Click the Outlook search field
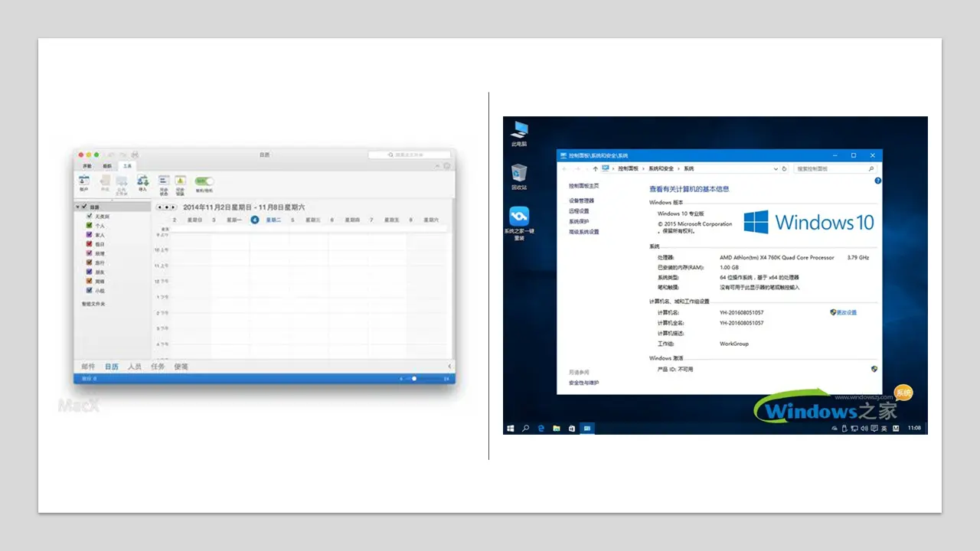Image resolution: width=980 pixels, height=551 pixels. click(409, 155)
